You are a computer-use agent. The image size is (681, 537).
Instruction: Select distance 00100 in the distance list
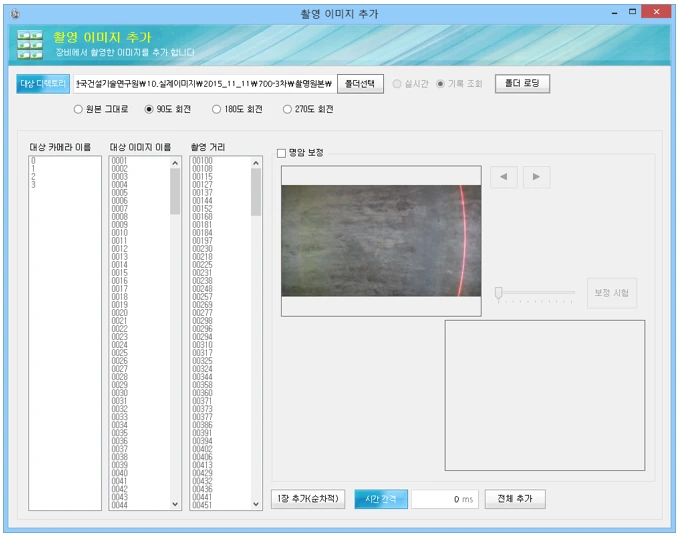click(221, 161)
